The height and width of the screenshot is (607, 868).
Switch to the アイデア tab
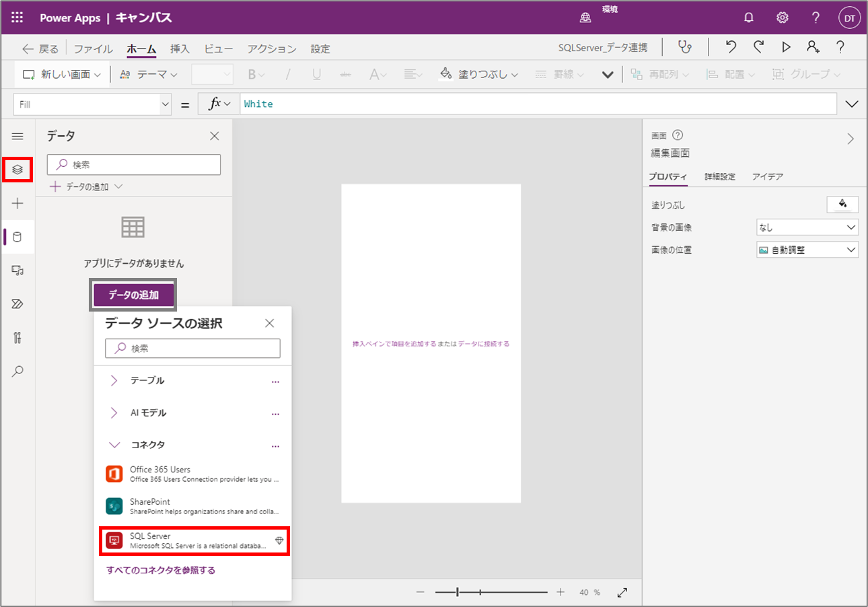pos(768,177)
